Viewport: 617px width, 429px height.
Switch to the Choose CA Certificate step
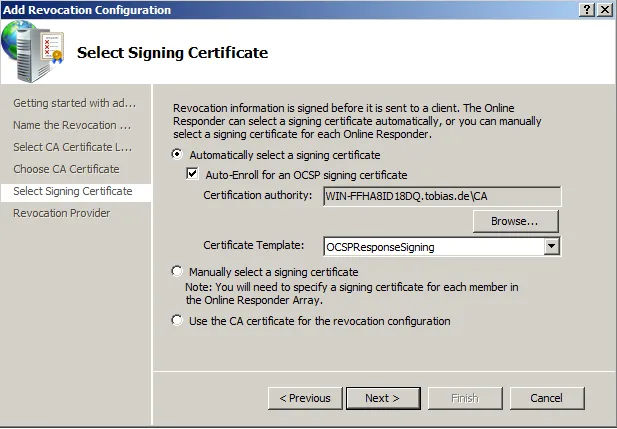66,169
